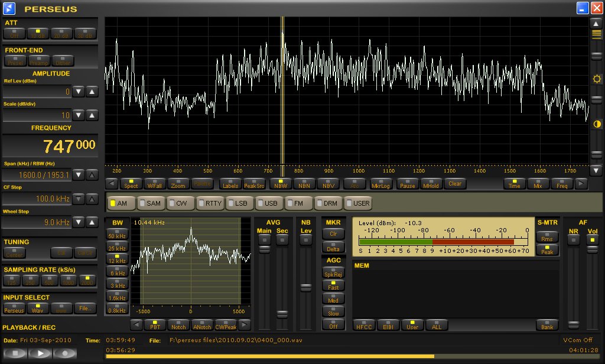The image size is (605, 364).
Task: Select the NBV filter option
Action: [328, 184]
